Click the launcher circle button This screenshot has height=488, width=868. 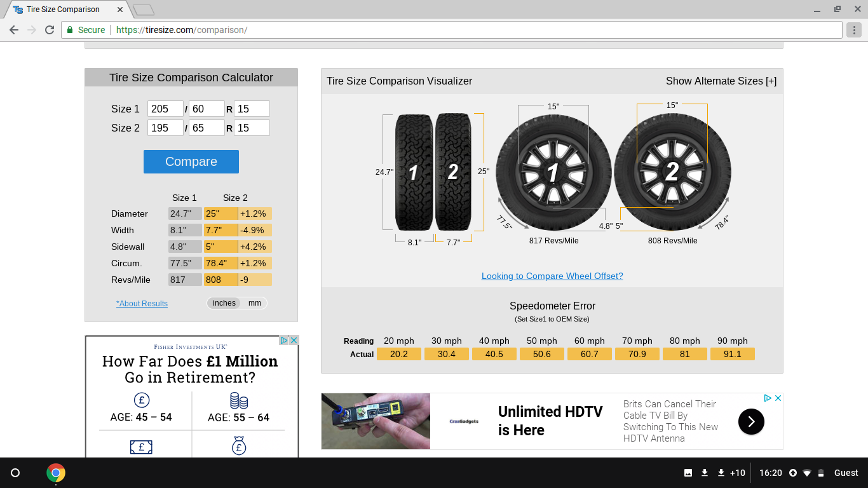coord(15,473)
